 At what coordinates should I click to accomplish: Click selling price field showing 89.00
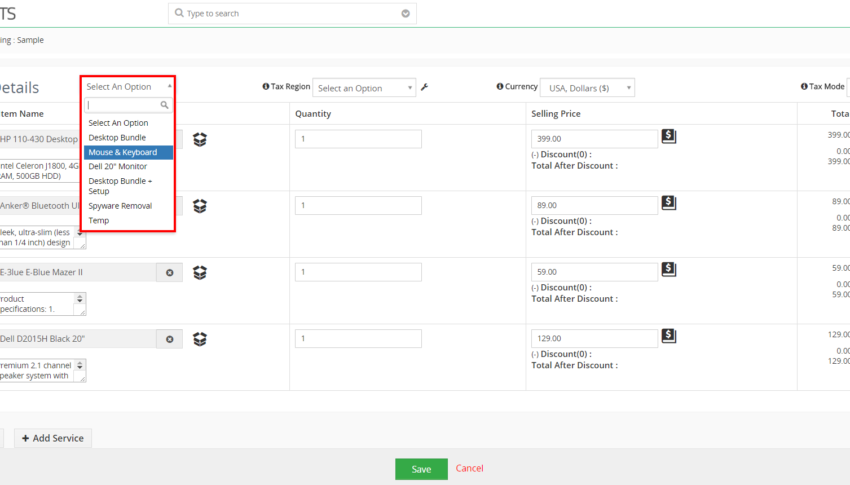tap(595, 205)
